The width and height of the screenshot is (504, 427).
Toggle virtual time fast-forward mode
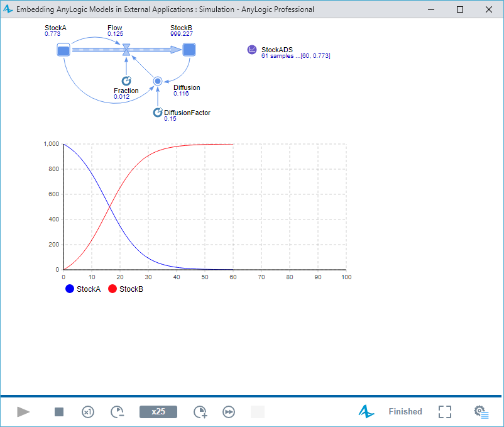pos(229,412)
